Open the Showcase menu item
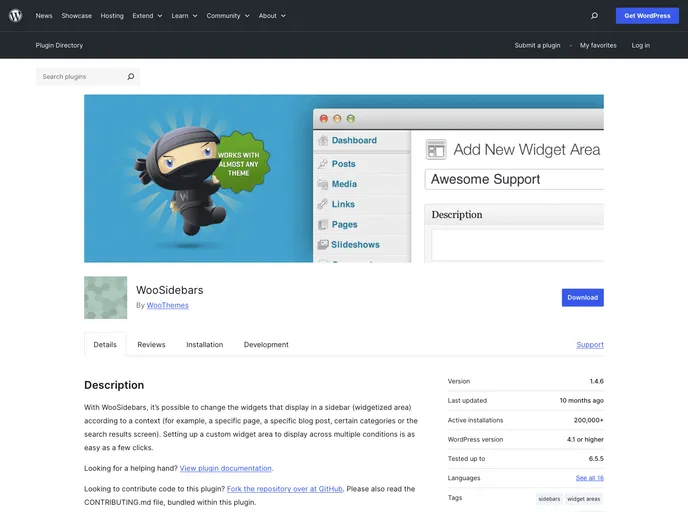This screenshot has width=688, height=512. (x=76, y=16)
